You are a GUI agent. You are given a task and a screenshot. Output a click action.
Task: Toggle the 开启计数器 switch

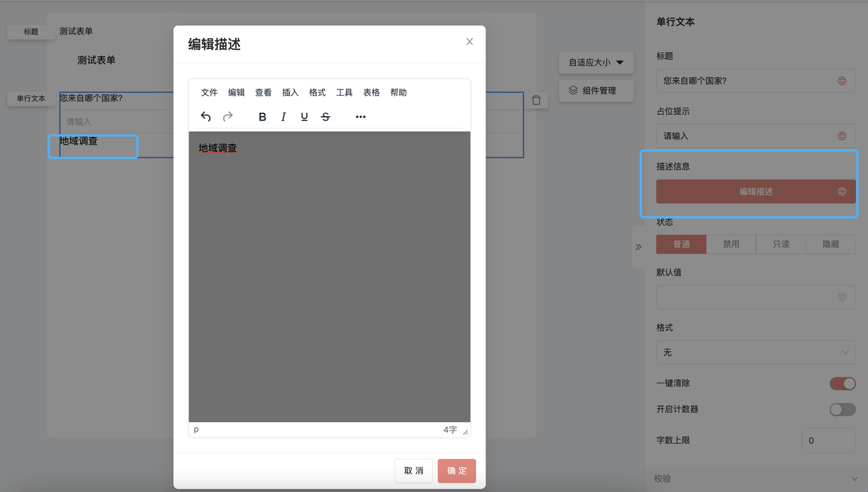(843, 409)
